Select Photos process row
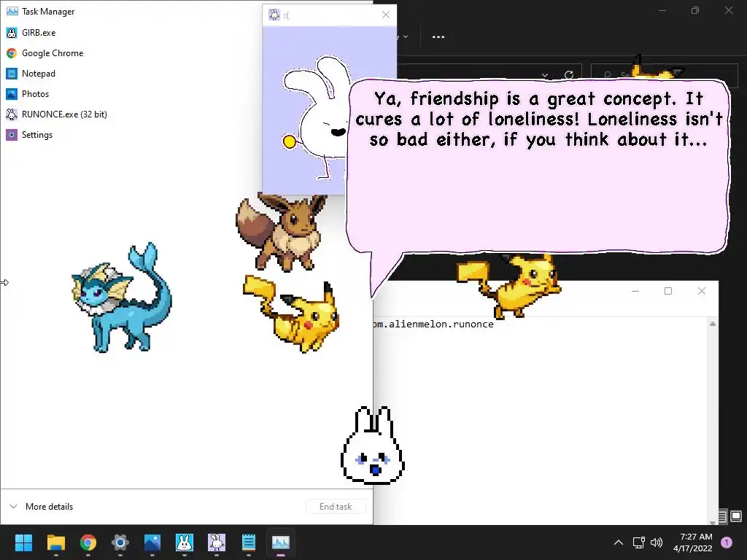Screen dimensions: 747x560 pyautogui.click(x=186, y=94)
